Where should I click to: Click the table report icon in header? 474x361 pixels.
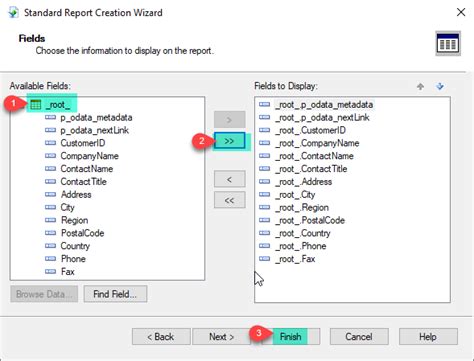(448, 43)
